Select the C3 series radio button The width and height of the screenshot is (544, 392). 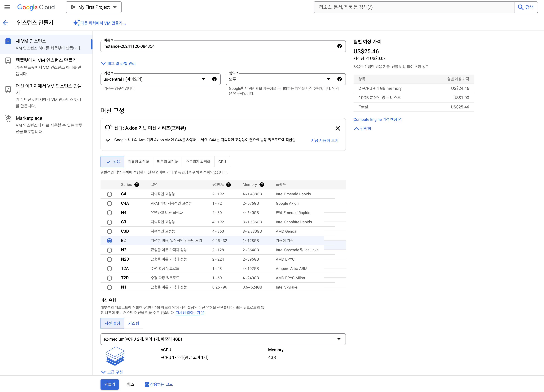pos(109,222)
